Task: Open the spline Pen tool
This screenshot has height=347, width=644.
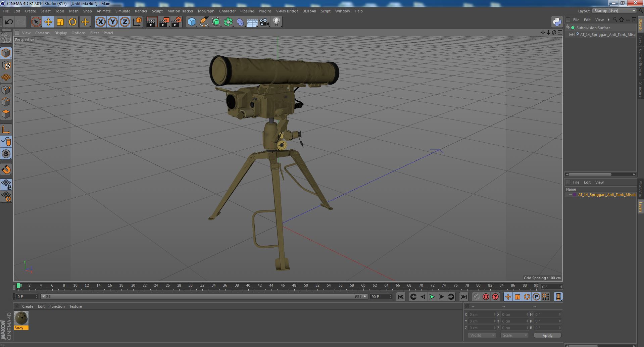Action: [204, 22]
